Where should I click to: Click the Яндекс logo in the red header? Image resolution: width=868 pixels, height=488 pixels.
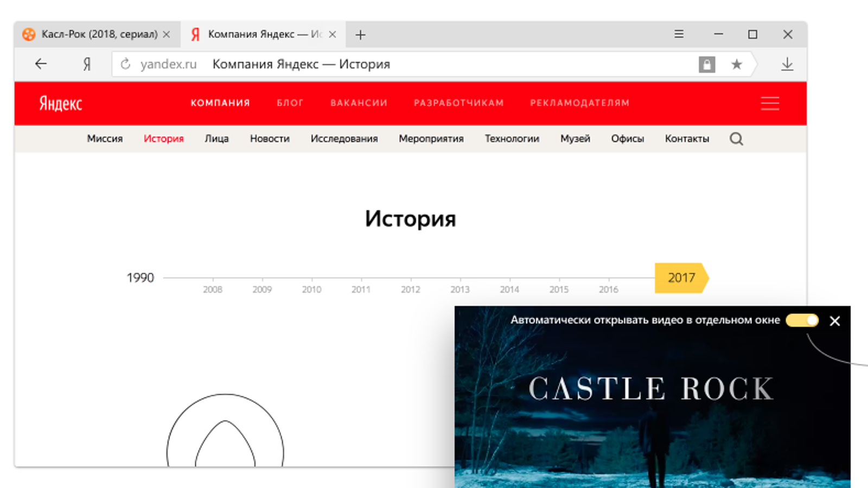(x=60, y=103)
